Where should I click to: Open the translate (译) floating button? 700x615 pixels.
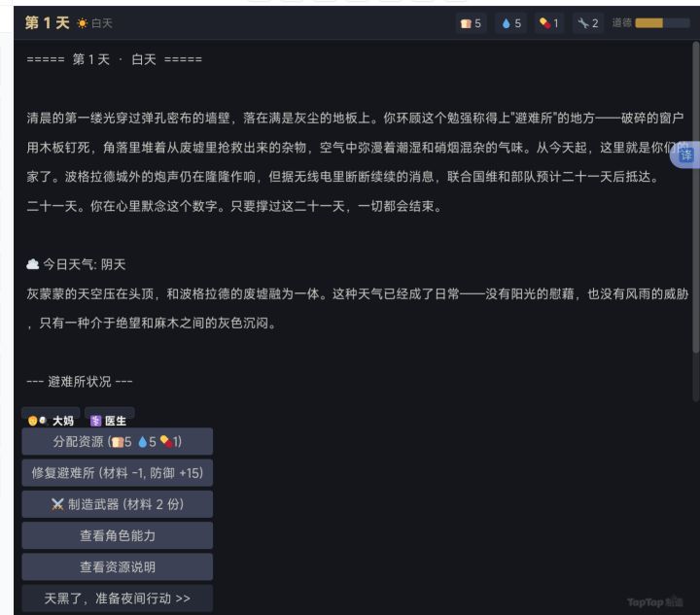pyautogui.click(x=685, y=155)
